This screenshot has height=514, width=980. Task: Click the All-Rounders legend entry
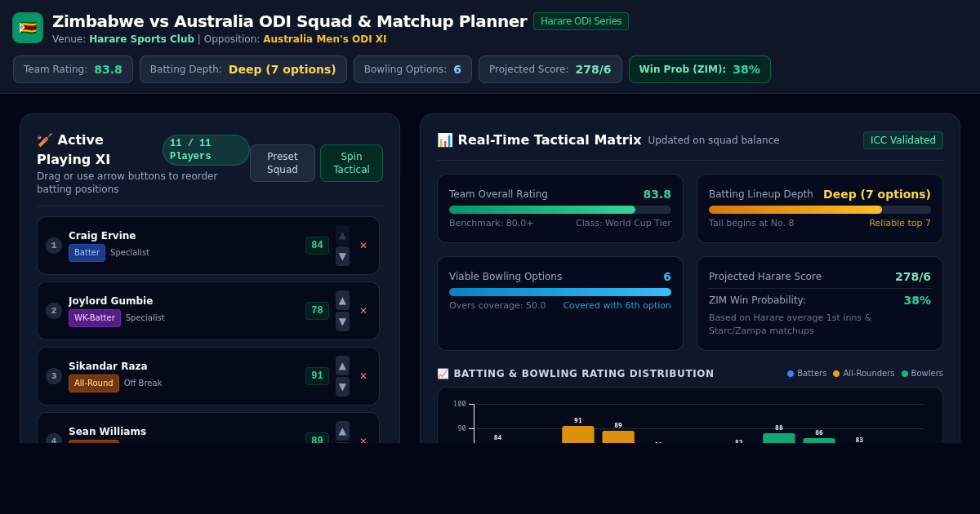point(864,374)
